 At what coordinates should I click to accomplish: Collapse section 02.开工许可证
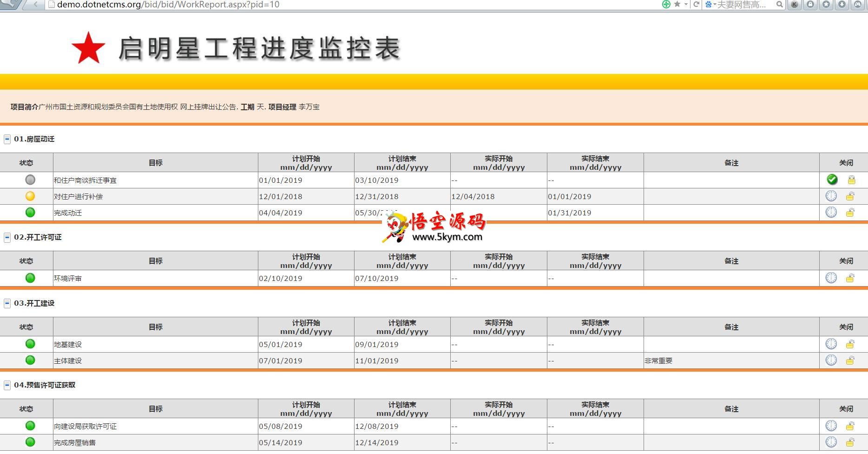tap(7, 237)
